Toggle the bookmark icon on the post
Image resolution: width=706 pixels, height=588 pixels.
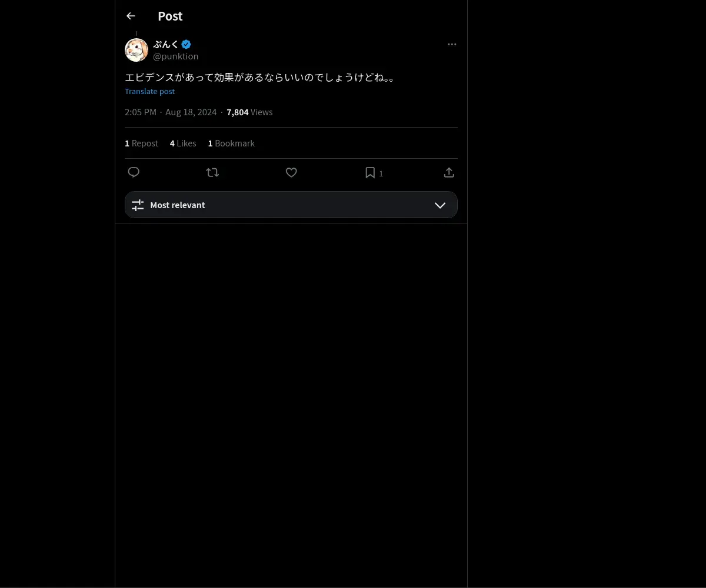[370, 172]
